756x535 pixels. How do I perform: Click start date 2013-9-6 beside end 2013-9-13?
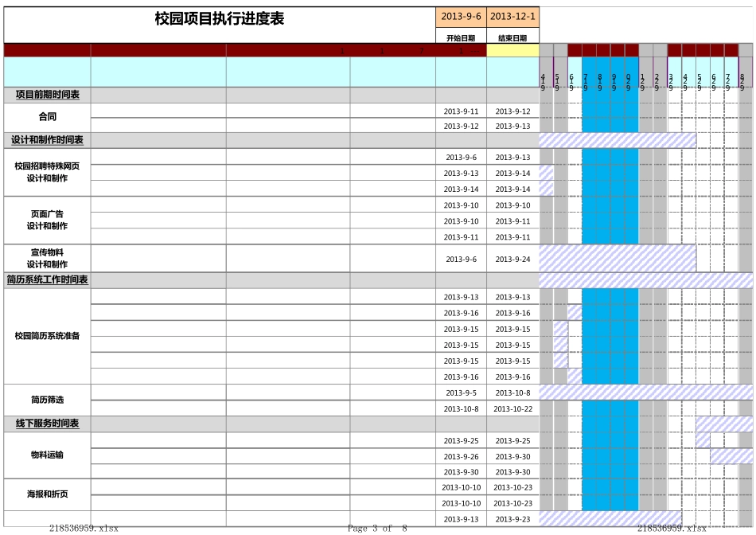[461, 158]
